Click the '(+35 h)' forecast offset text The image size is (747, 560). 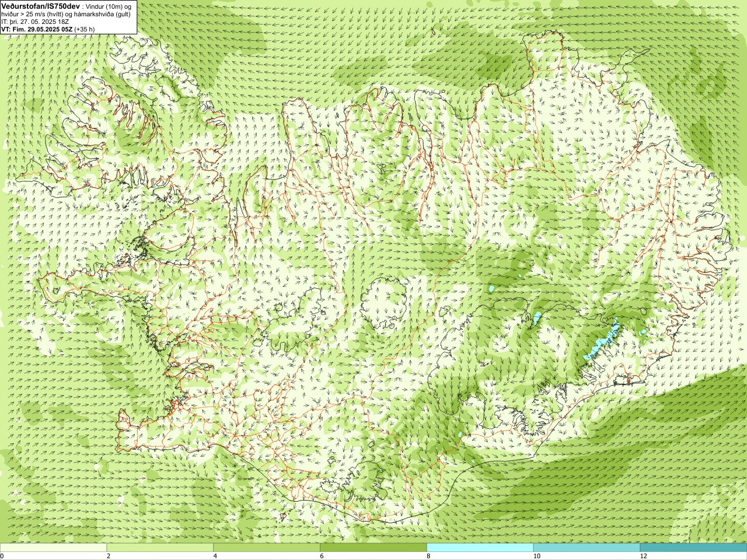point(85,29)
